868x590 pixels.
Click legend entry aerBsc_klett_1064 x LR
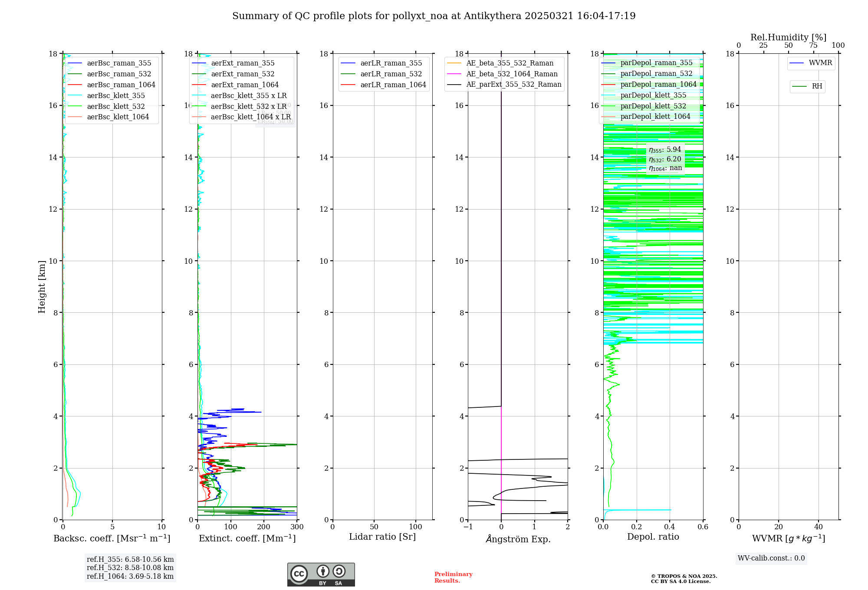tap(241, 117)
